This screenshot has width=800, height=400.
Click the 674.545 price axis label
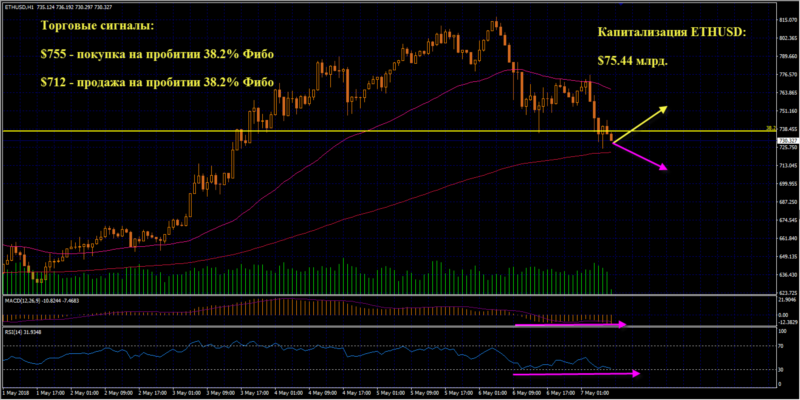coord(786,220)
